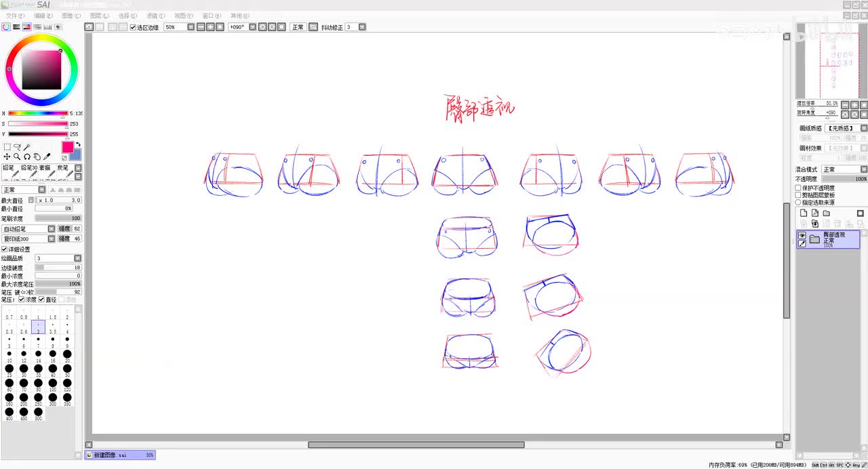Reset the canvas zoom in toolbar
The height and width of the screenshot is (469, 868).
[x=220, y=27]
